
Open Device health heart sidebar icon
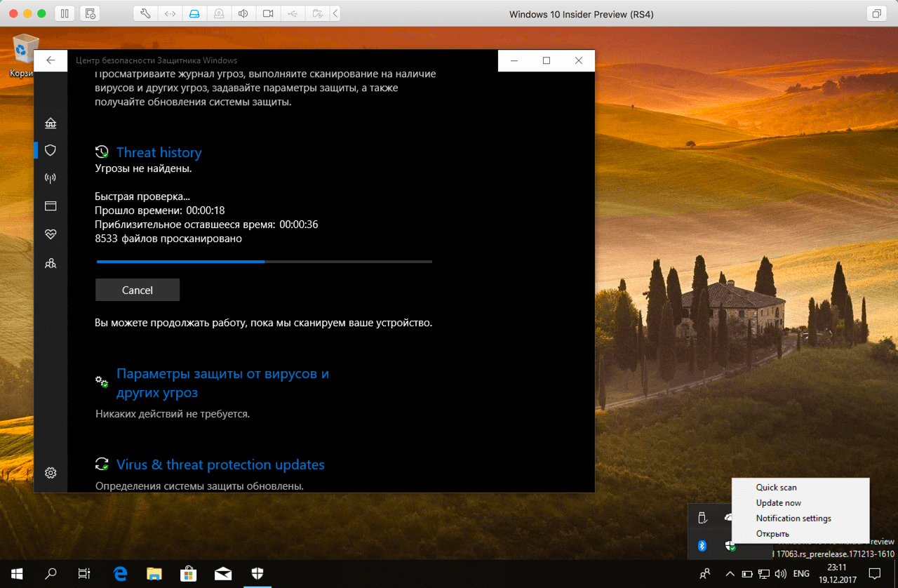[x=51, y=234]
